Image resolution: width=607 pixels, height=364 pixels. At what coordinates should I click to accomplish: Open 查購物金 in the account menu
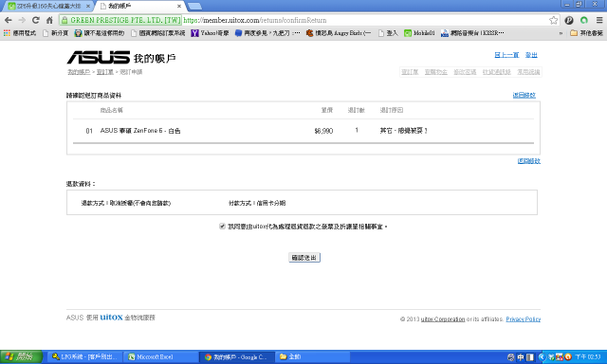click(436, 72)
